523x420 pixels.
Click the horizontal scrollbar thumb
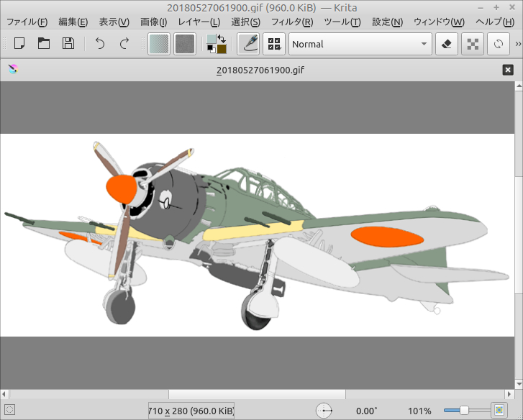pyautogui.click(x=257, y=394)
